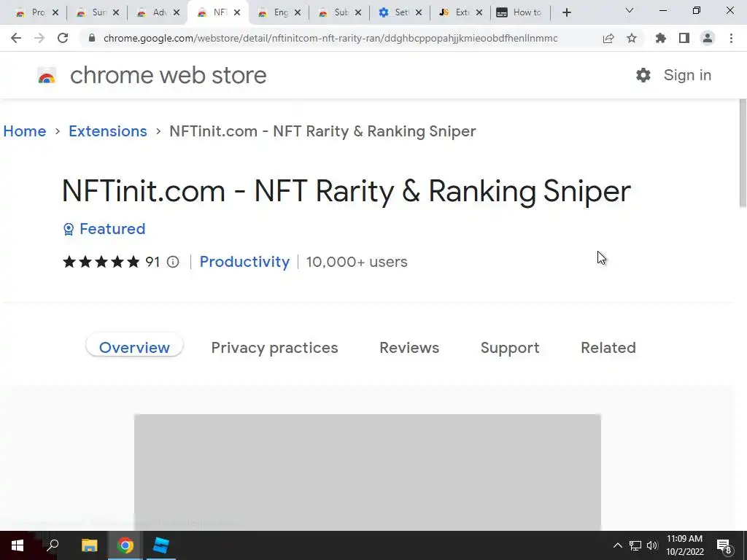
Task: View site security lock info
Action: 92,38
